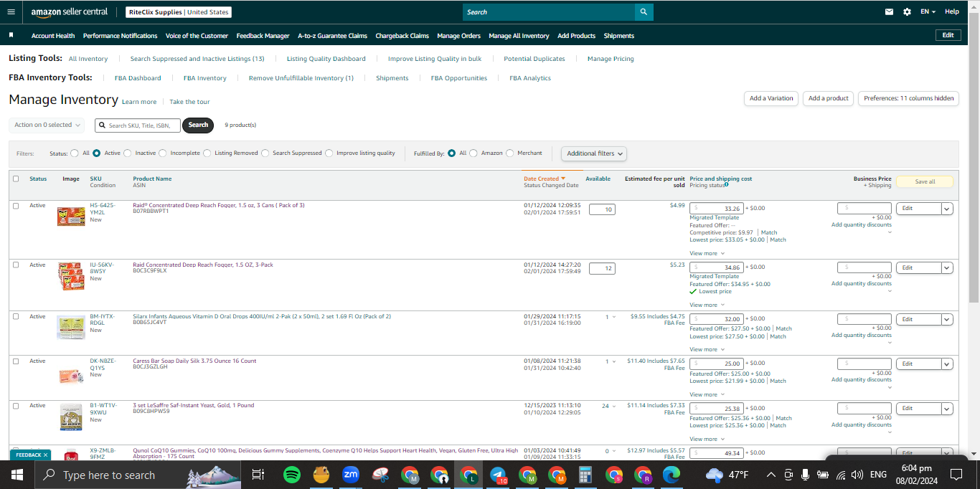
Task: Click the microphone tray icon
Action: [806, 475]
